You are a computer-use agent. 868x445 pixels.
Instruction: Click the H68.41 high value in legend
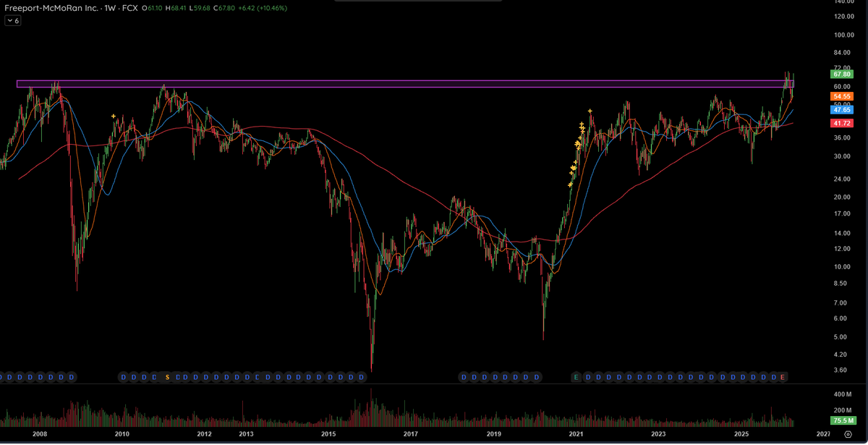(x=177, y=7)
